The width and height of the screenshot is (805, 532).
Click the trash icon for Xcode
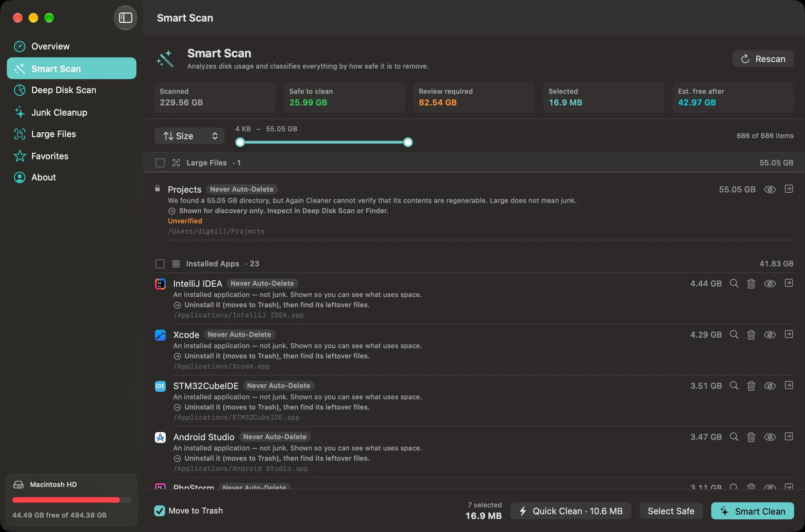[x=751, y=334]
